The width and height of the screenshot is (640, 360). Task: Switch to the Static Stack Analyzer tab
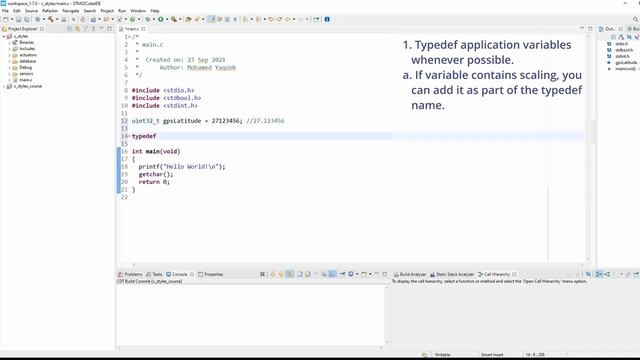coord(452,274)
